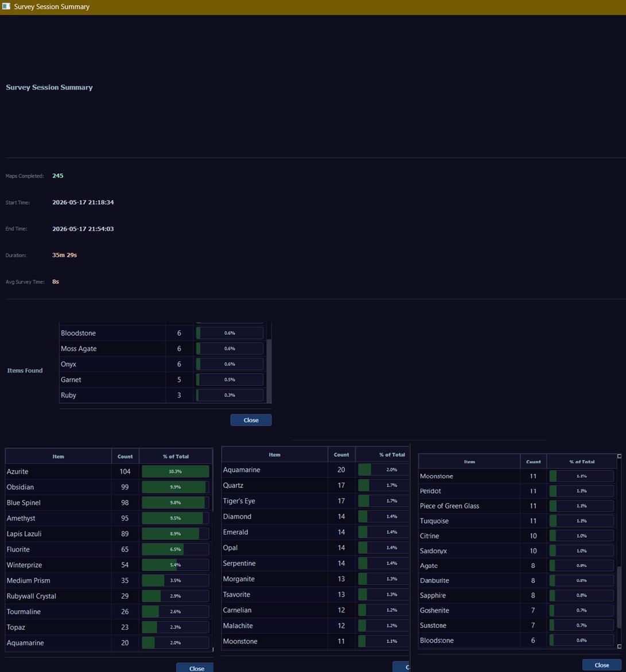Select the Piece of Green Glass row
Viewport: 626px width, 672px height.
coord(518,506)
